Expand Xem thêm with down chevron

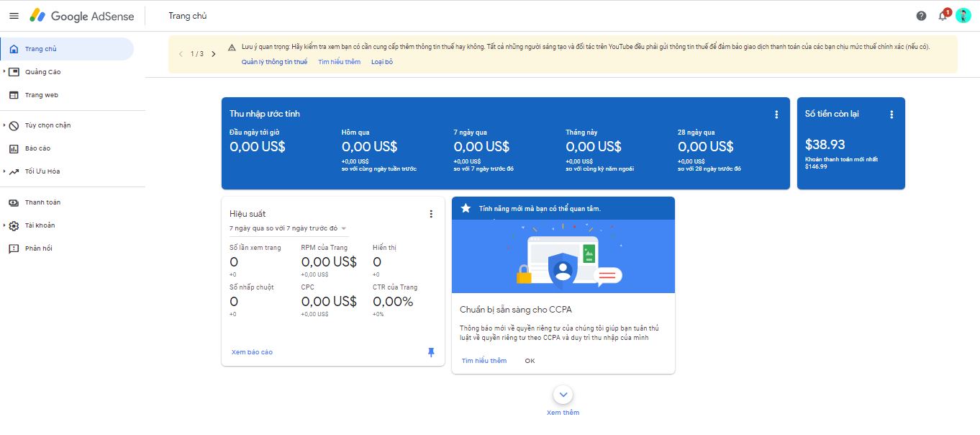point(563,395)
